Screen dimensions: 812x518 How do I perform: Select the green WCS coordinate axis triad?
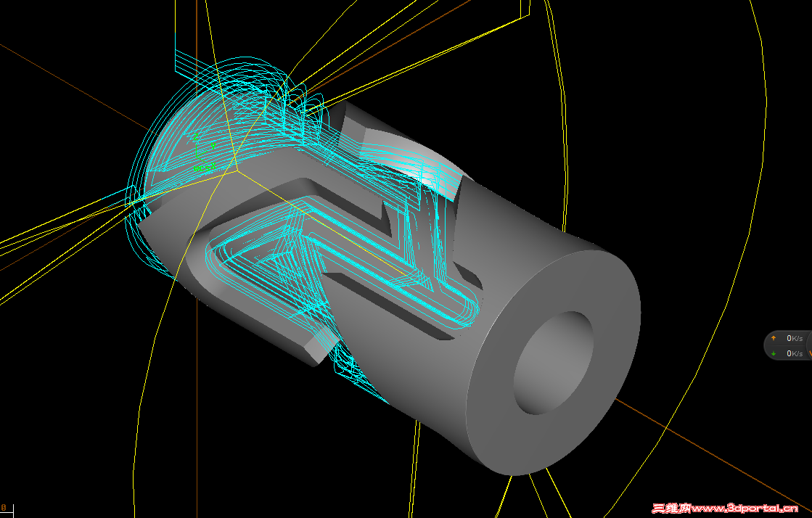[x=204, y=152]
